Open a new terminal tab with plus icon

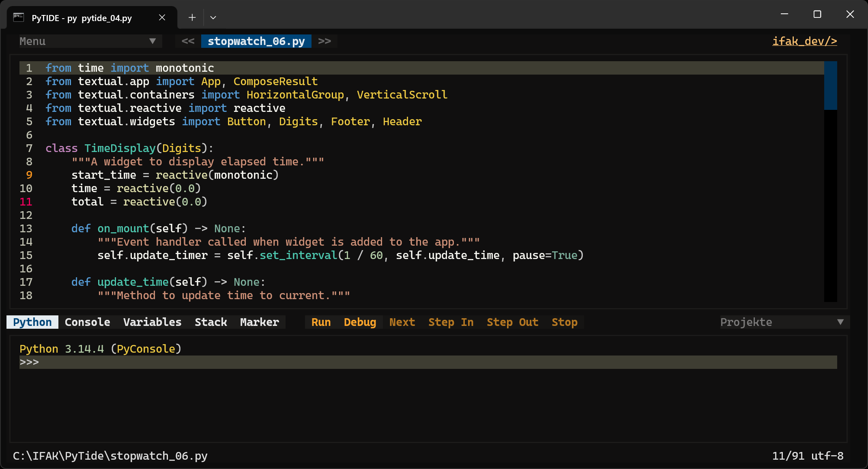tap(192, 17)
